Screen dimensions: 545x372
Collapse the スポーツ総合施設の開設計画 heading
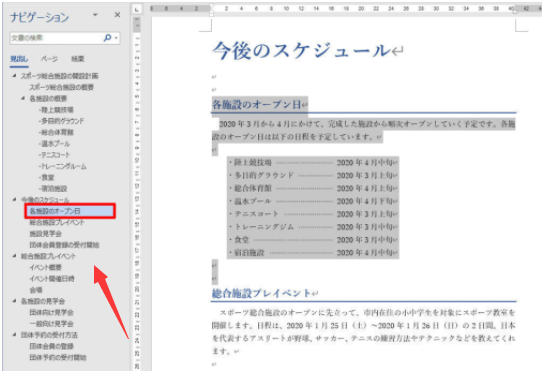(14, 75)
